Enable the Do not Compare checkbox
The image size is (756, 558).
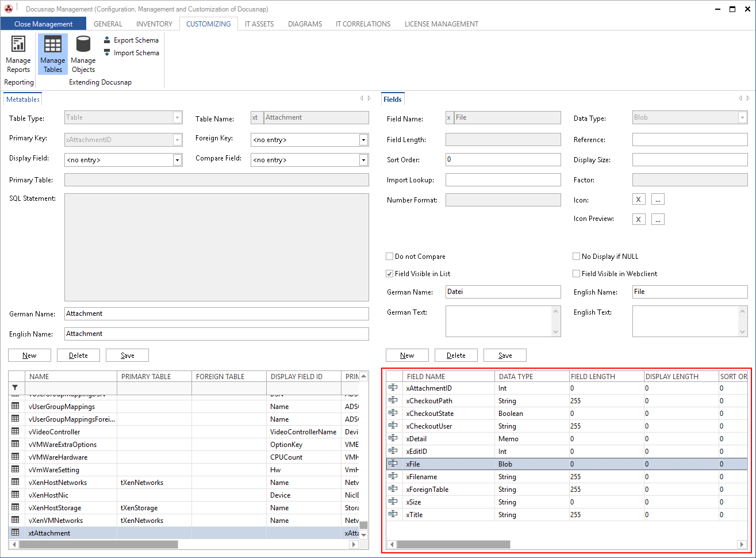pos(389,257)
